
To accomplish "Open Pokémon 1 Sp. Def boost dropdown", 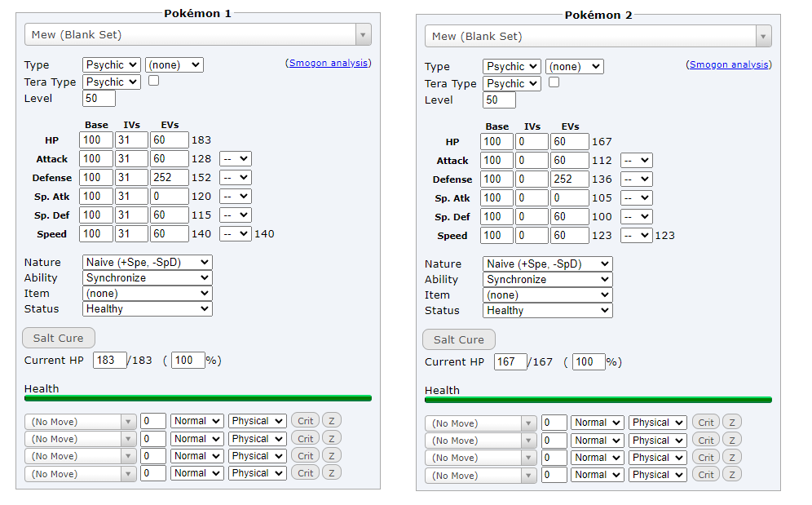I will pyautogui.click(x=236, y=215).
